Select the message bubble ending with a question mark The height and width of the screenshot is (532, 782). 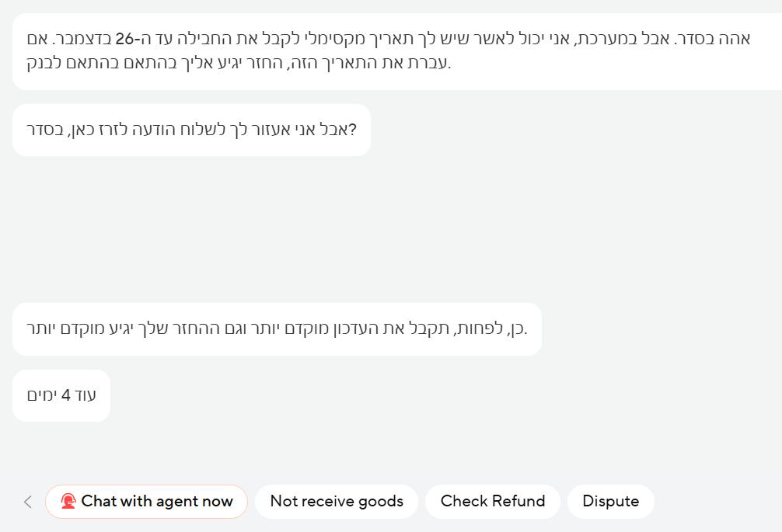point(191,130)
